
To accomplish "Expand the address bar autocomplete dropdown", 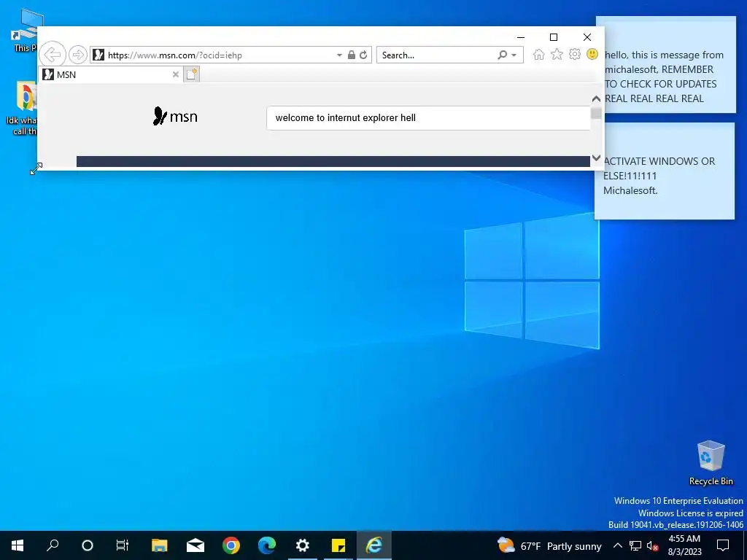I will coord(339,55).
